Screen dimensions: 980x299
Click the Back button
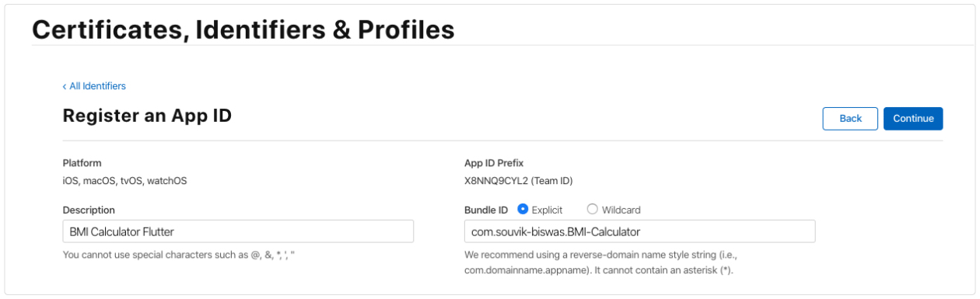(x=850, y=118)
